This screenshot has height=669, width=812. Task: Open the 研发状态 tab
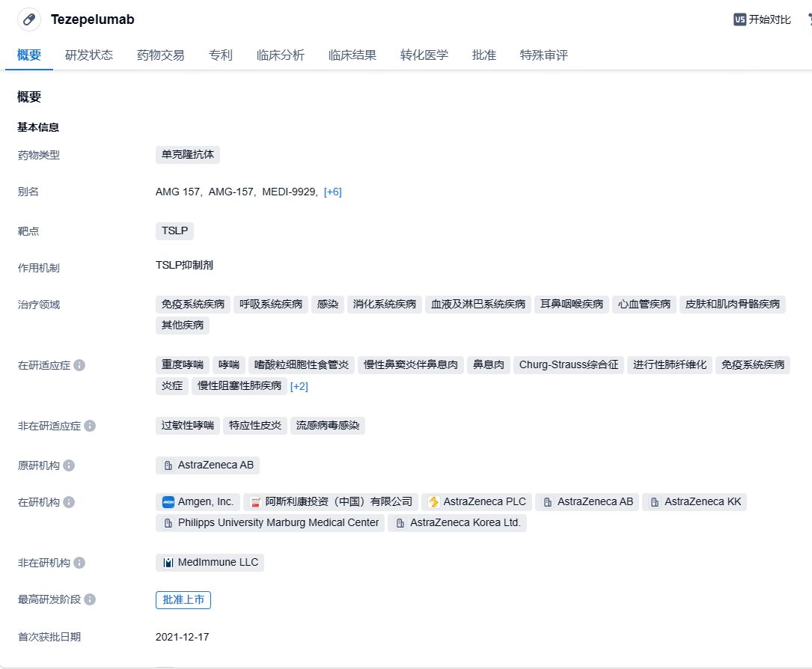pyautogui.click(x=89, y=55)
